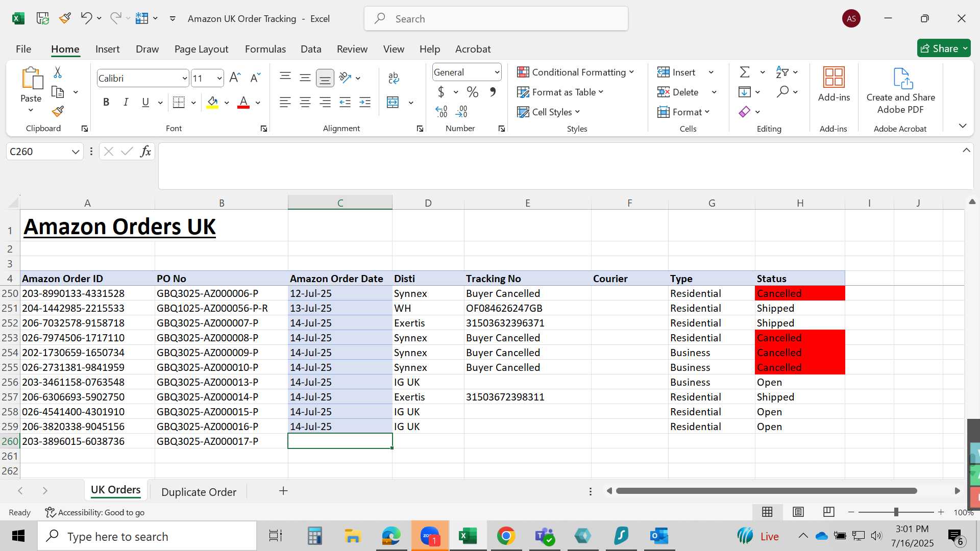The width and height of the screenshot is (980, 551).
Task: Click the Orientation angled text icon
Action: point(345,78)
